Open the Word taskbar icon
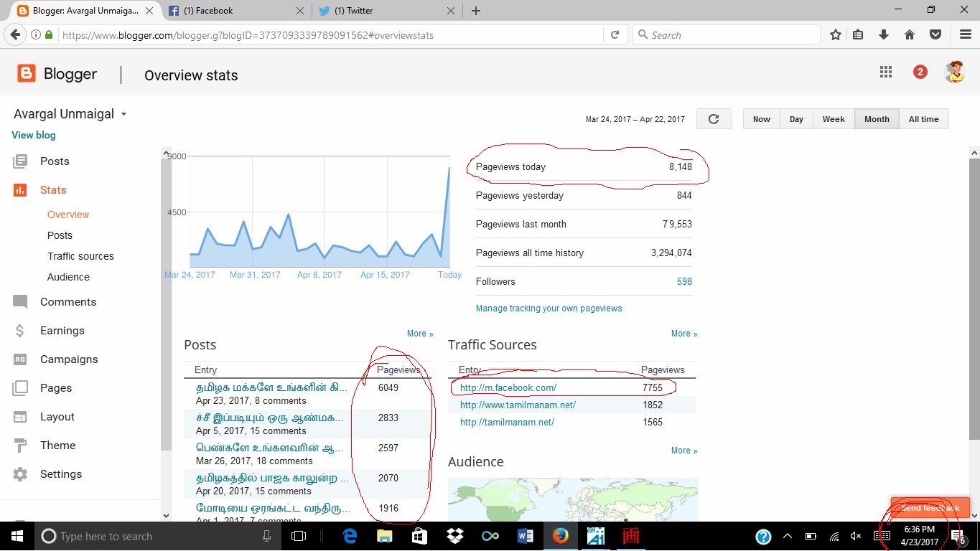The image size is (980, 551). (x=525, y=536)
